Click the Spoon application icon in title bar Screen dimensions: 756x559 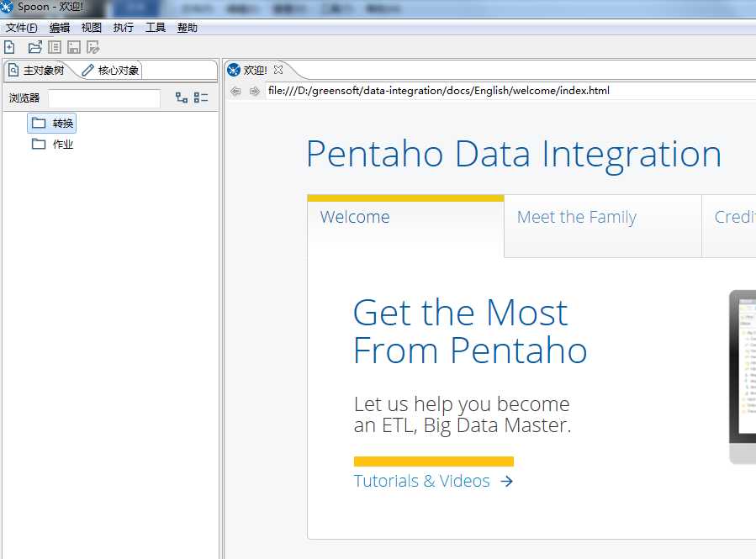coord(7,7)
